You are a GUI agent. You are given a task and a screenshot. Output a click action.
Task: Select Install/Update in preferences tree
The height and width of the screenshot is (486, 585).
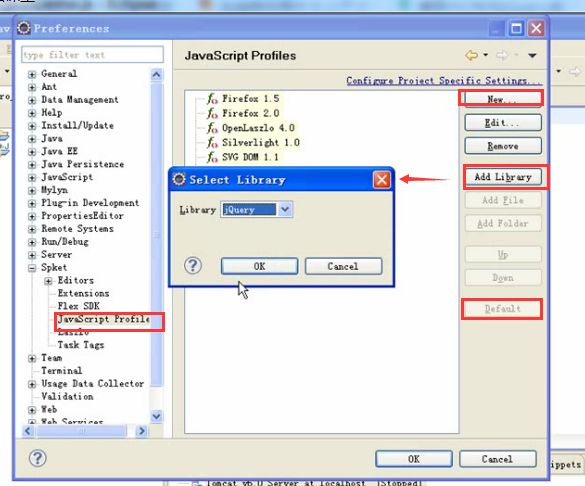click(x=77, y=125)
